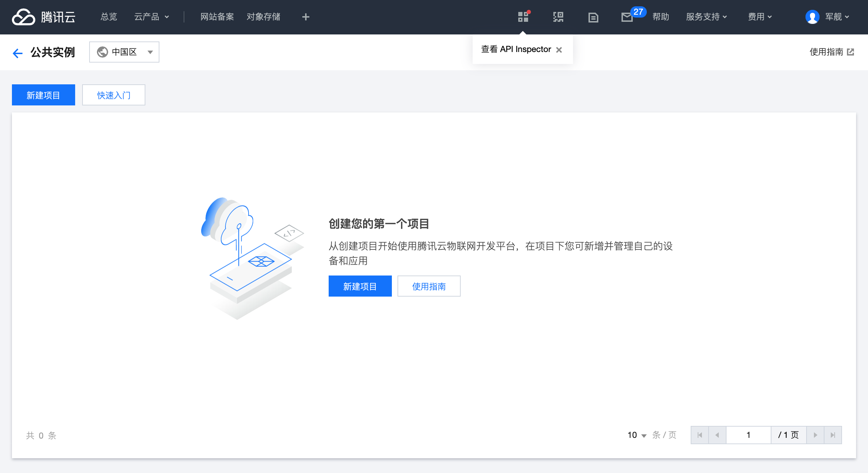Image resolution: width=868 pixels, height=473 pixels.
Task: Click the plus icon in navigation bar
Action: (305, 17)
